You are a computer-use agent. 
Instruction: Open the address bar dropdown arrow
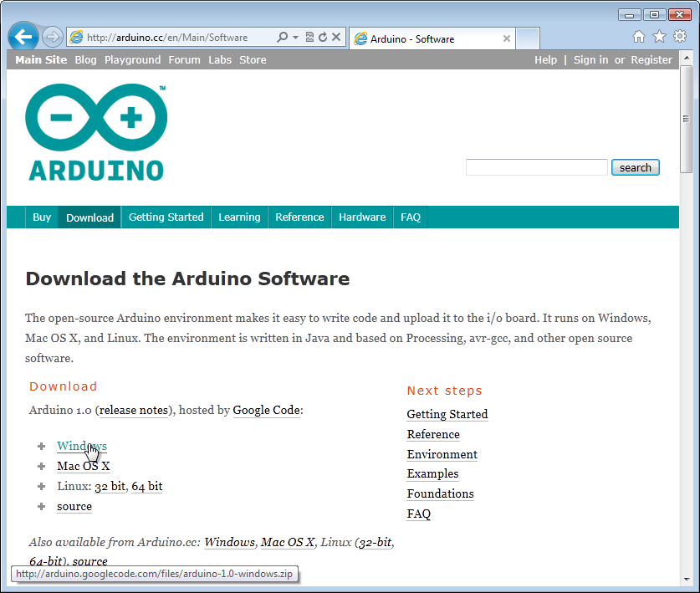(295, 37)
